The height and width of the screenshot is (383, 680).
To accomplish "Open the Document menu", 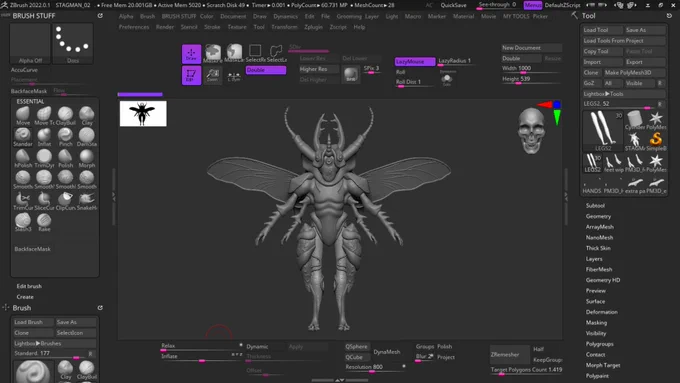I will 233,16.
